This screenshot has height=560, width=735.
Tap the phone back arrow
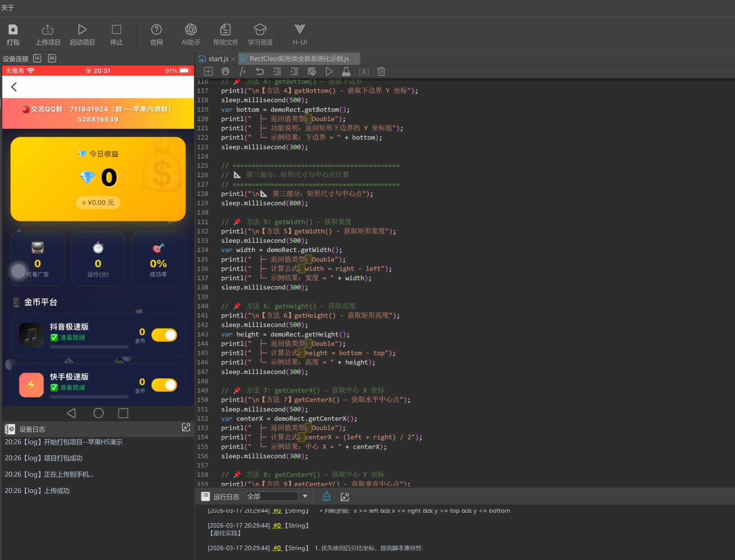pyautogui.click(x=14, y=87)
